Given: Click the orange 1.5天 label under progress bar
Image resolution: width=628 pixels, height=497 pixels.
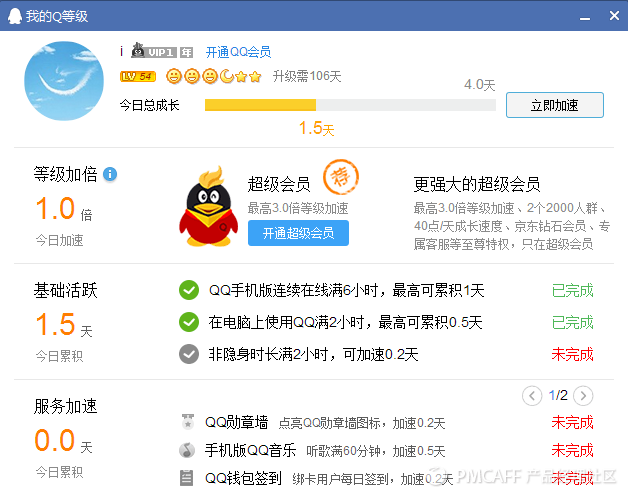Looking at the screenshot, I should pyautogui.click(x=316, y=129).
